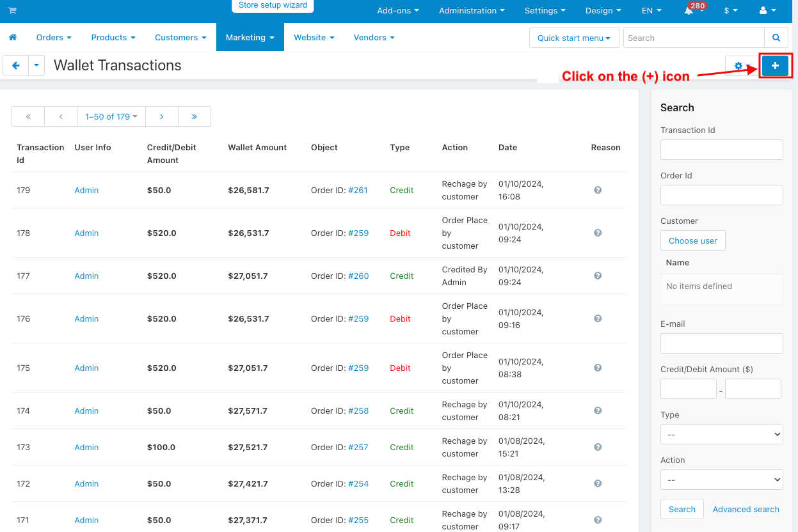Image resolution: width=798 pixels, height=532 pixels.
Task: Open the notifications bell icon
Action: click(689, 11)
